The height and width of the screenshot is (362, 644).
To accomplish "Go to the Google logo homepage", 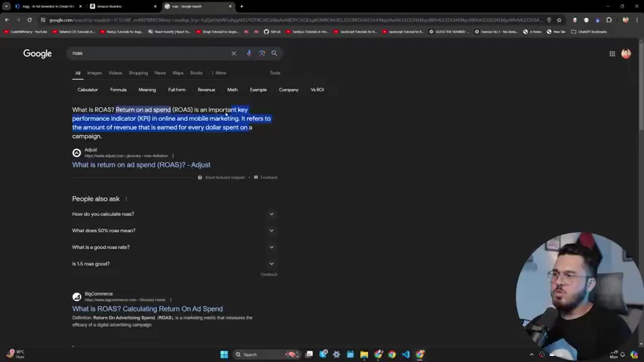I will click(x=38, y=54).
